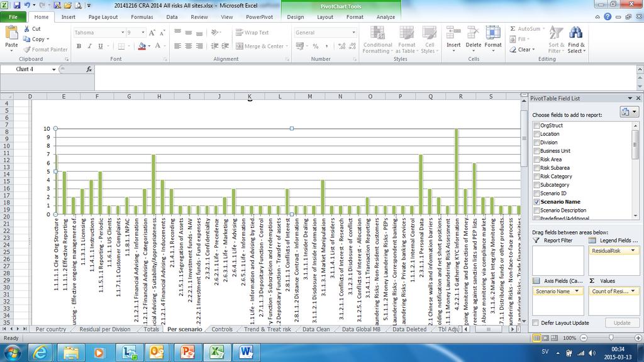
Task: Click the AutoSum sigma icon
Action: point(513,29)
